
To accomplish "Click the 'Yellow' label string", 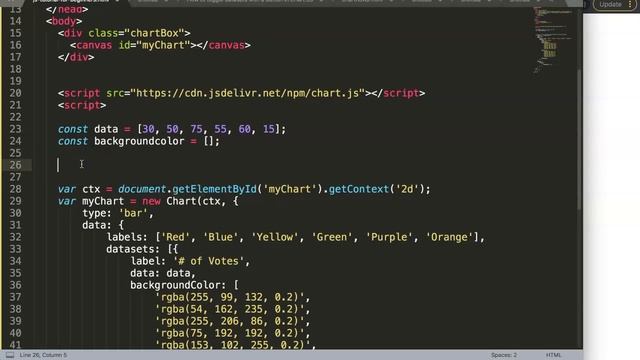I will [x=275, y=237].
